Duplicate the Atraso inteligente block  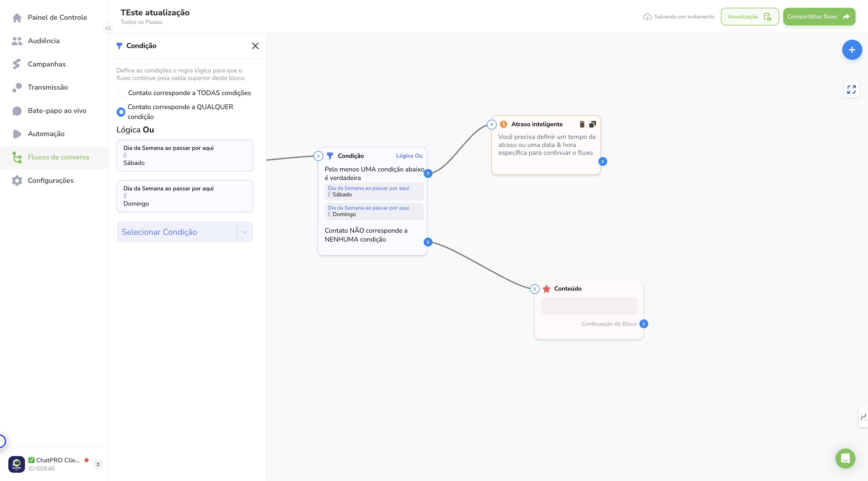tap(592, 124)
